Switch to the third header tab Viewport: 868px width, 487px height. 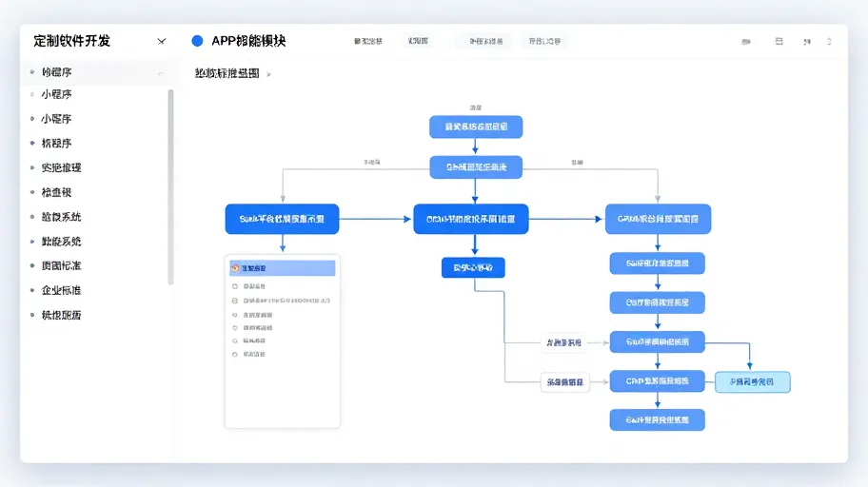click(486, 41)
